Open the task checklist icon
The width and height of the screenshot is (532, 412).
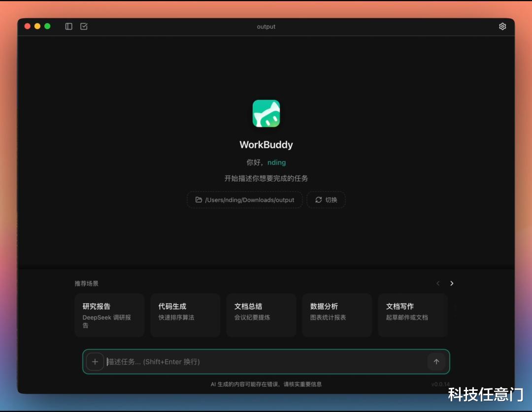click(x=84, y=27)
